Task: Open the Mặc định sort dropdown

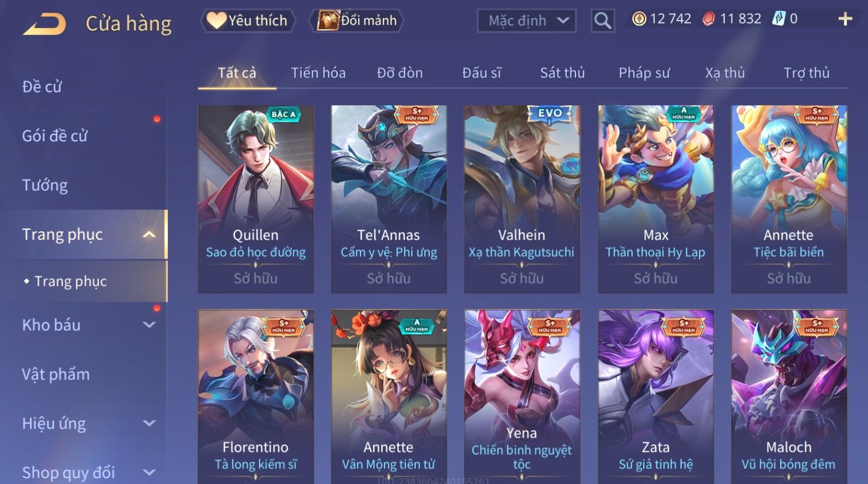Action: tap(527, 21)
